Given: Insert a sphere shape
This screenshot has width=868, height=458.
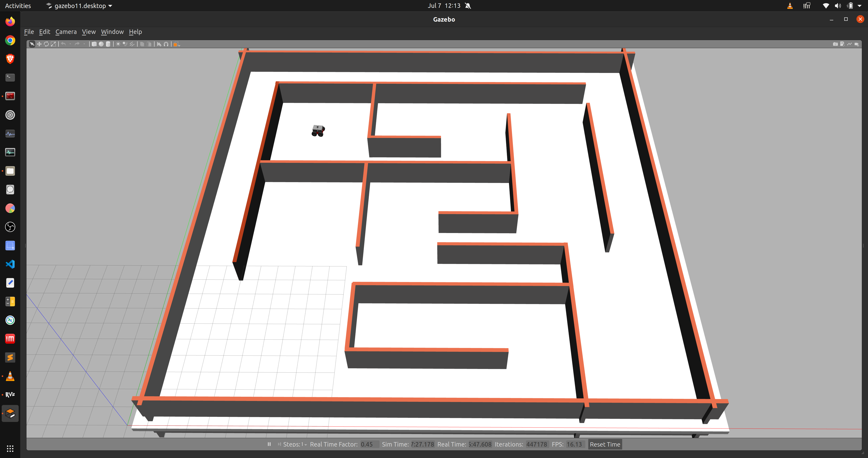Looking at the screenshot, I should click(101, 44).
